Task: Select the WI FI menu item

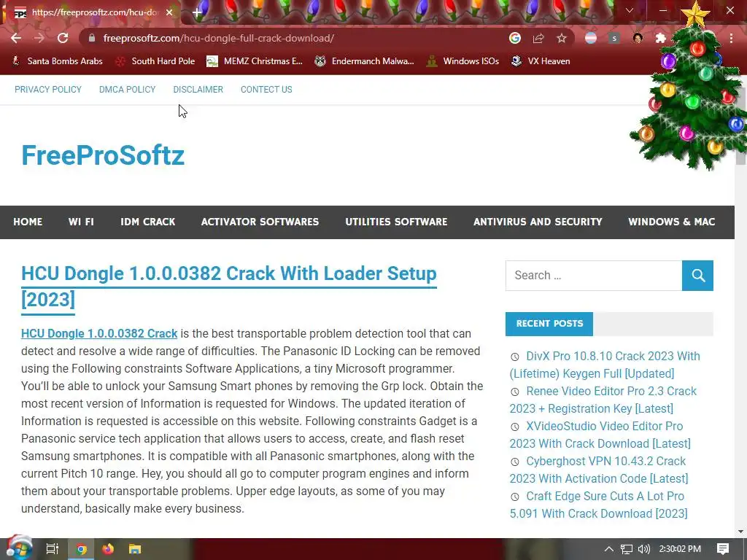Action: 81,222
